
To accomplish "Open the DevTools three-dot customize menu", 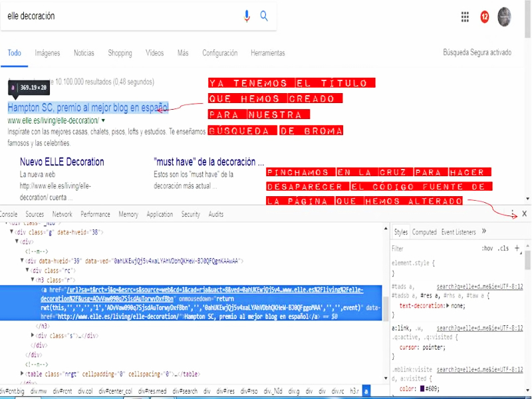I will click(x=512, y=213).
